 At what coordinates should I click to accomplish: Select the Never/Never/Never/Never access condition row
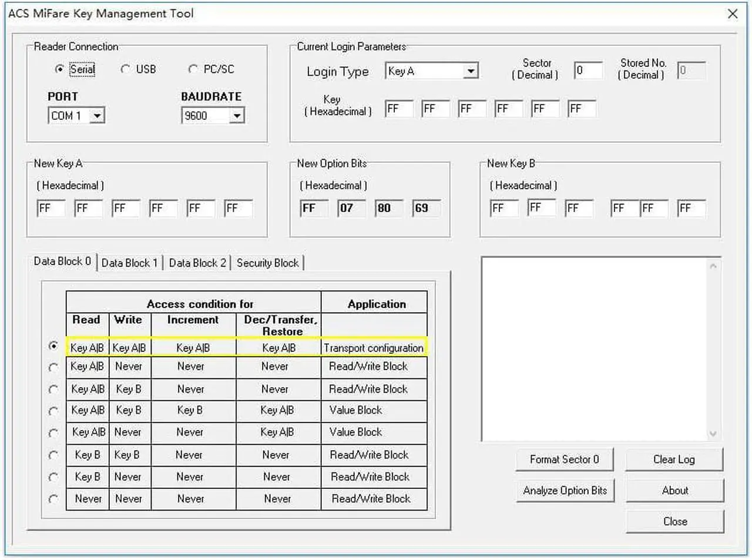pyautogui.click(x=53, y=499)
